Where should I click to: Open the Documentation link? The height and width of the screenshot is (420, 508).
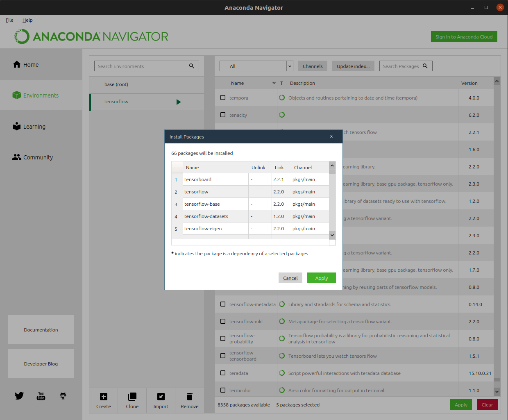coord(41,329)
